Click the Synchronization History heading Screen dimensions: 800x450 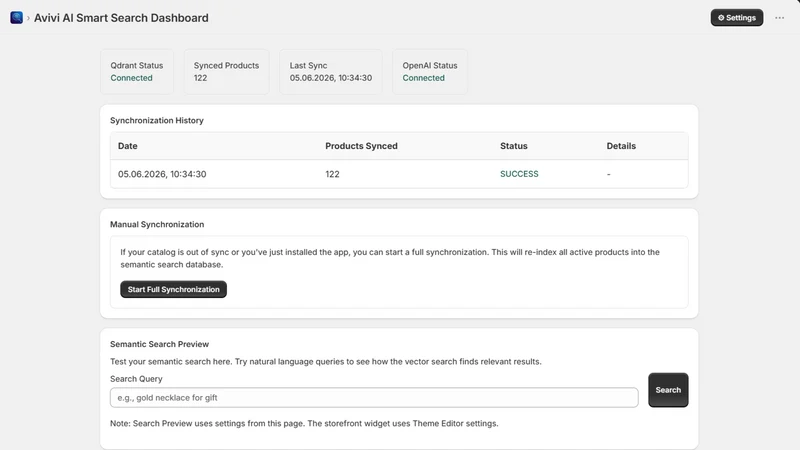(x=157, y=120)
